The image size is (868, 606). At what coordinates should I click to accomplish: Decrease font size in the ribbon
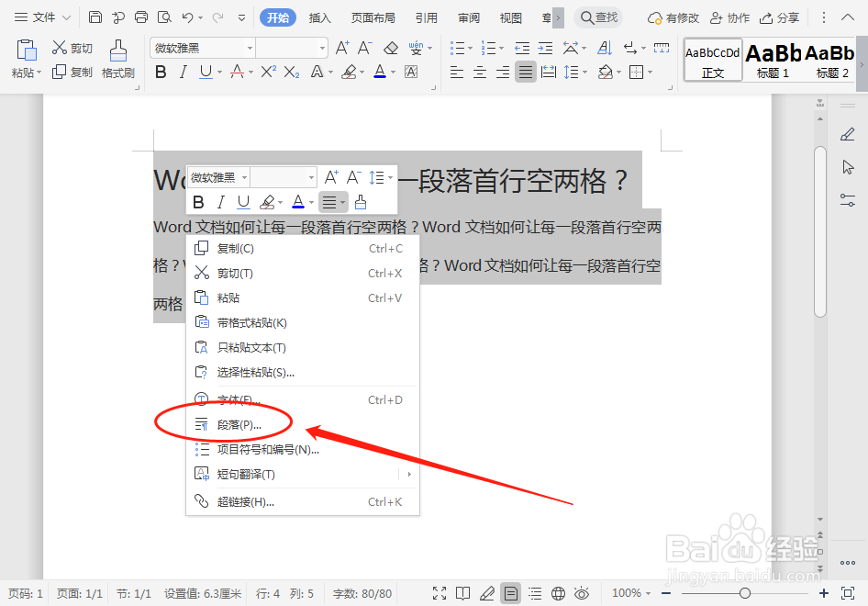tap(365, 48)
